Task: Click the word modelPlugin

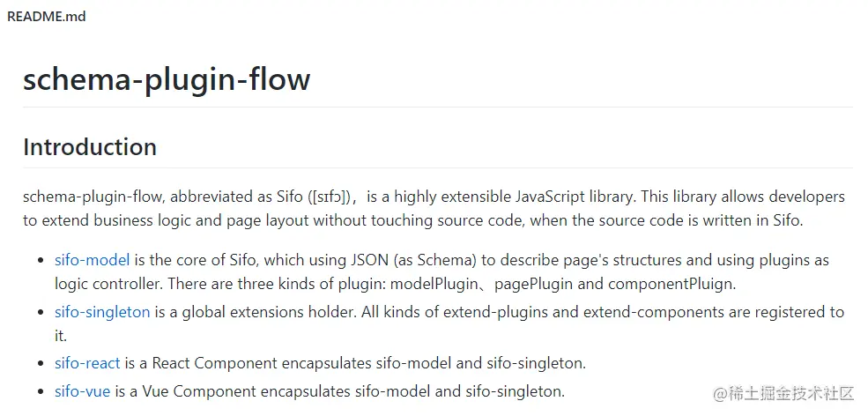Action: point(434,284)
